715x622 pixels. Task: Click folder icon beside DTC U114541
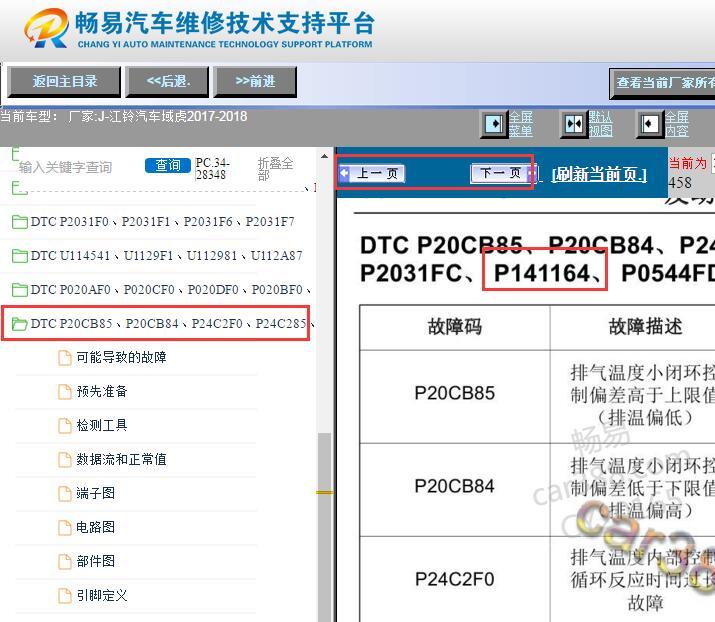[x=19, y=256]
